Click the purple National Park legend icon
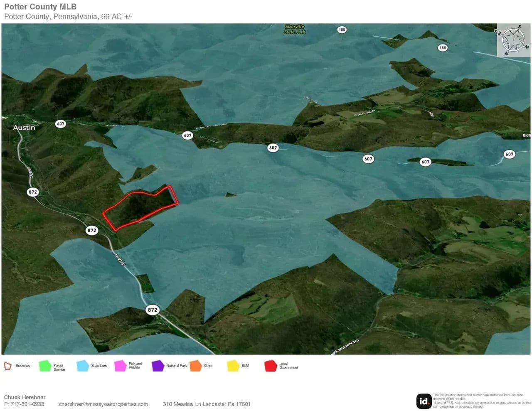Screen dimensions: 532x411 click(158, 366)
